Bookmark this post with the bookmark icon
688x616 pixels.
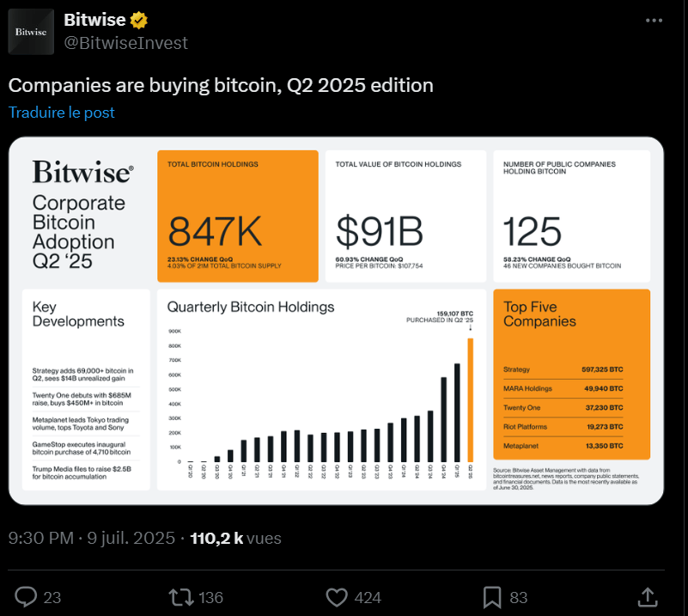(492, 598)
